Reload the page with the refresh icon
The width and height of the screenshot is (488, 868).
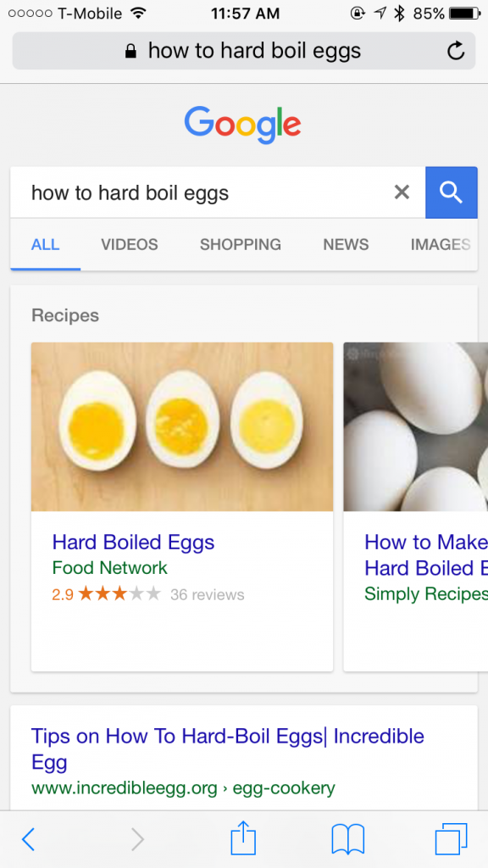point(457,51)
